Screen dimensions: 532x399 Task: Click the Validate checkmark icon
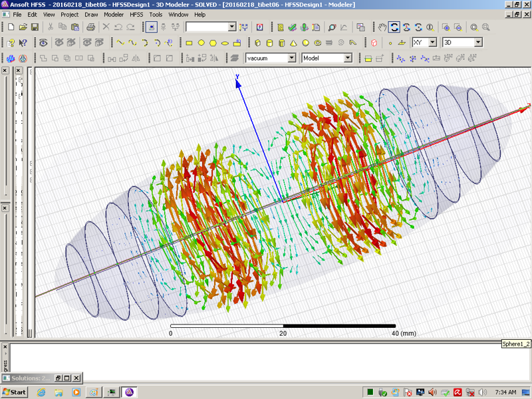pyautogui.click(x=292, y=27)
